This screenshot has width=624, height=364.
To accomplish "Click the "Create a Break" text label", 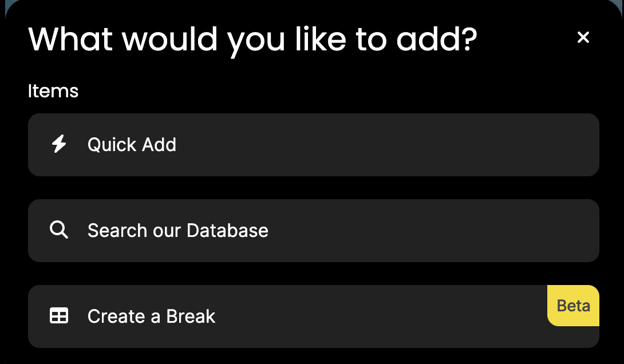I will tap(151, 316).
